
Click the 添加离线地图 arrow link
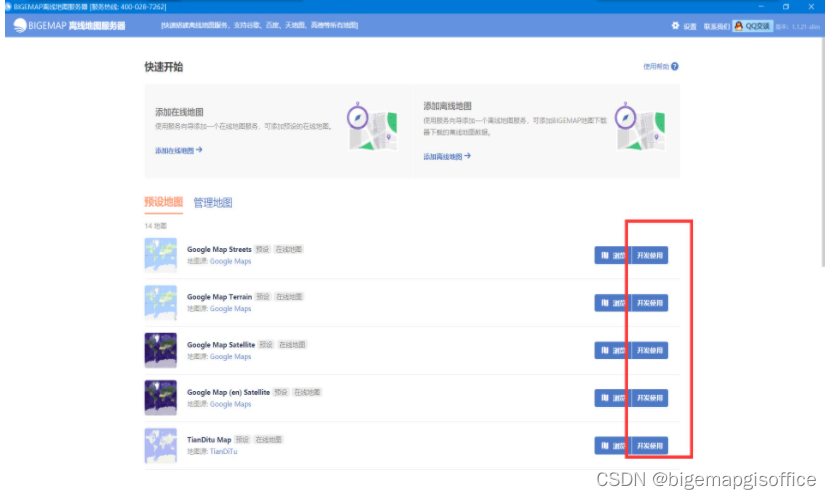447,156
